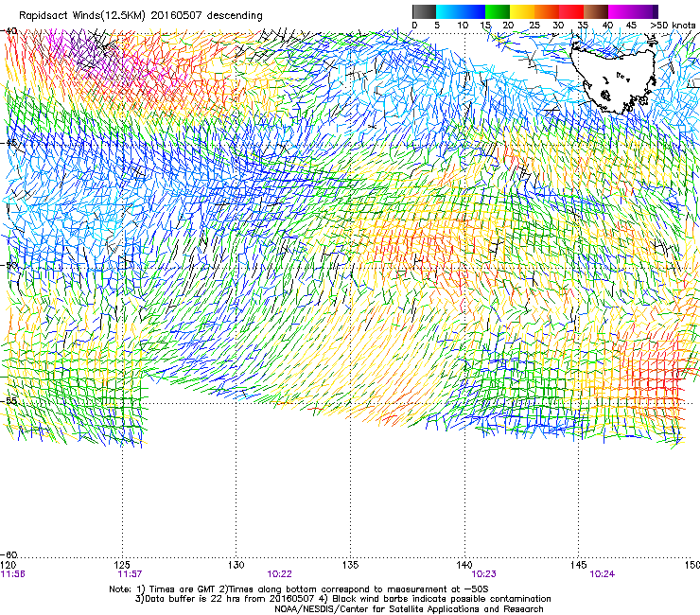
Task: Click the legend scale label '30'
Action: tap(558, 26)
